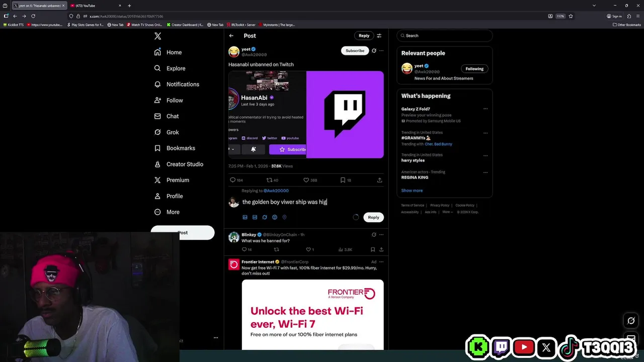Open Blinkzy's profile name

249,235
